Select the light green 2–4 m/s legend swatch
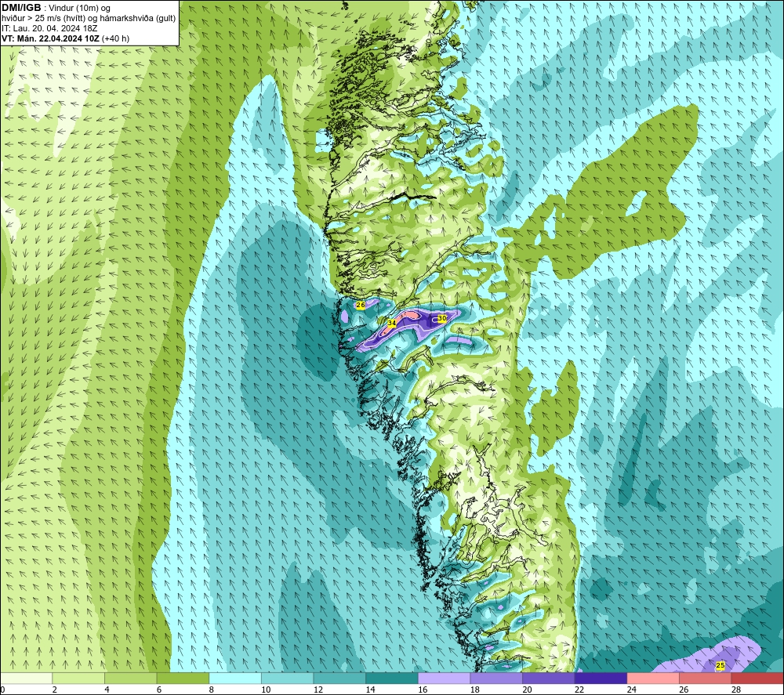The height and width of the screenshot is (695, 784). click(78, 678)
